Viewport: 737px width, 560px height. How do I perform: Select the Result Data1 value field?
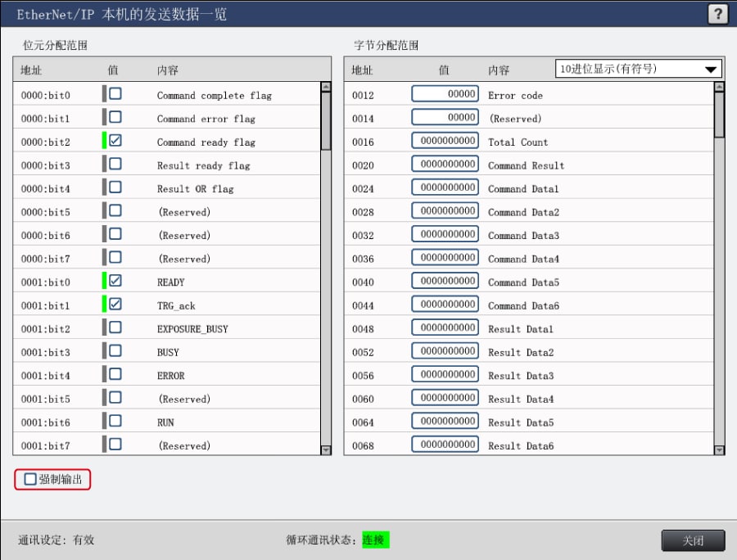click(445, 328)
